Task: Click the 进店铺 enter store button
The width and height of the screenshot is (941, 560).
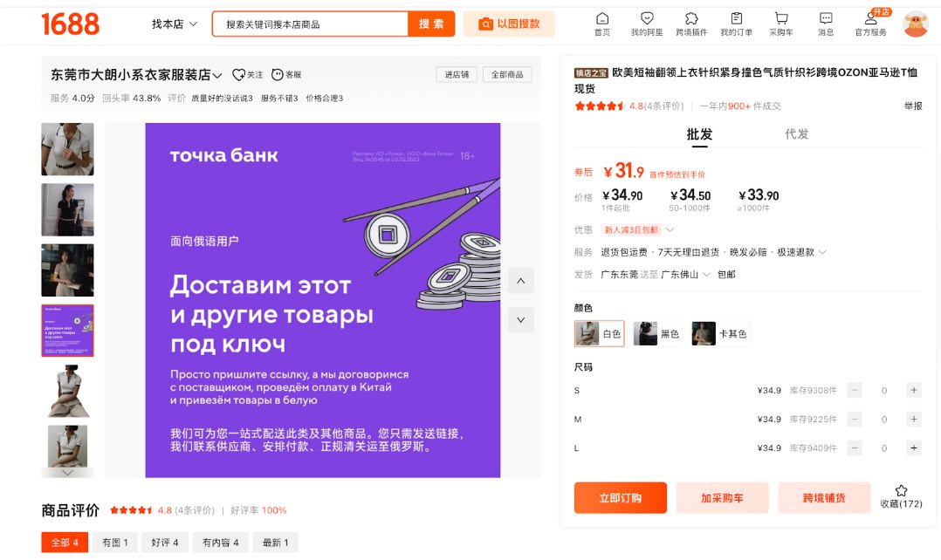Action: click(x=457, y=74)
